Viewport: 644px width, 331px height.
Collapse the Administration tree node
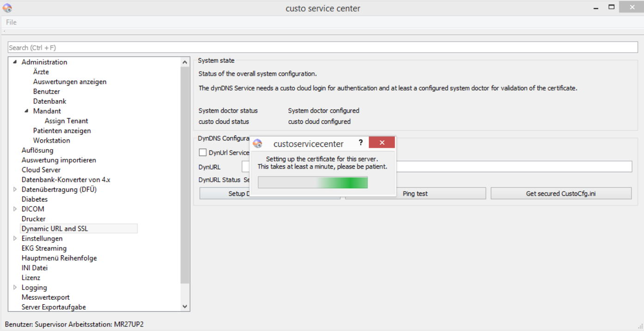15,62
